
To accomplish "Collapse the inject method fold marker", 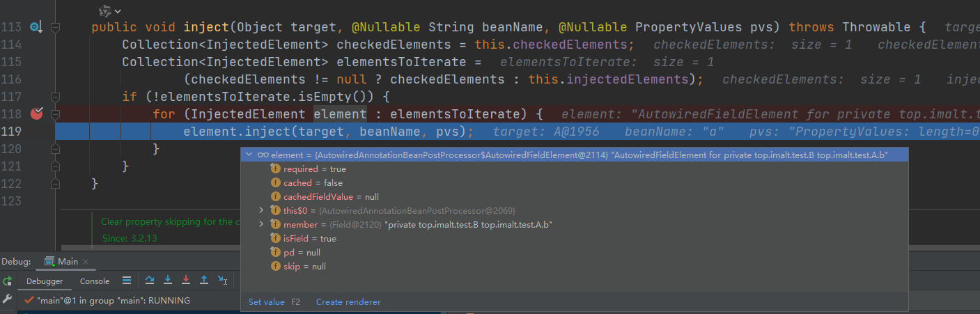I will (56, 27).
